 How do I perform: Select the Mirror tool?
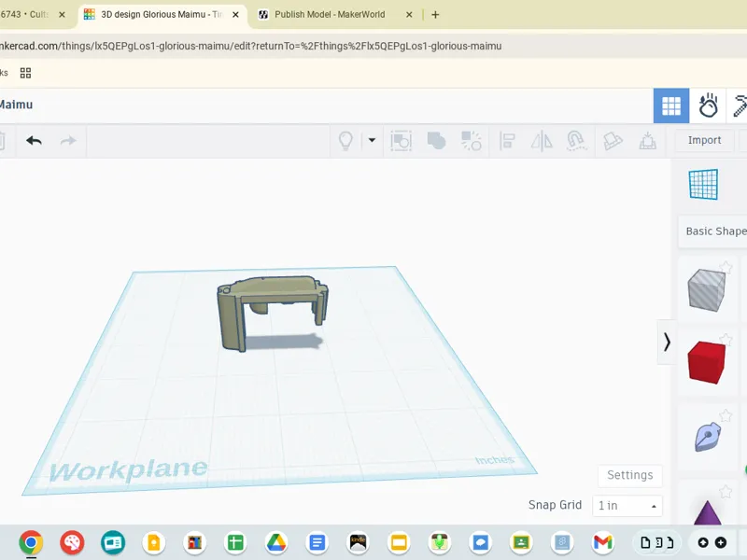(x=542, y=141)
